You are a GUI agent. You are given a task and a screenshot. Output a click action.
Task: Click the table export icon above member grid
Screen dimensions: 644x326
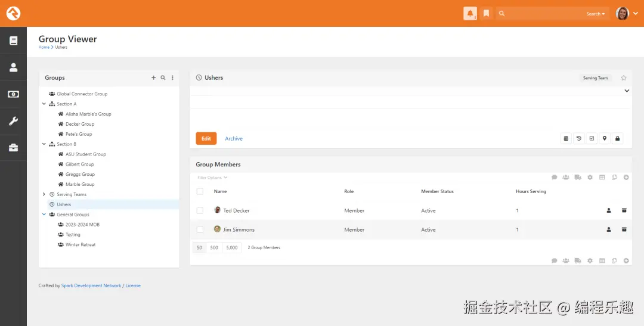tap(602, 178)
